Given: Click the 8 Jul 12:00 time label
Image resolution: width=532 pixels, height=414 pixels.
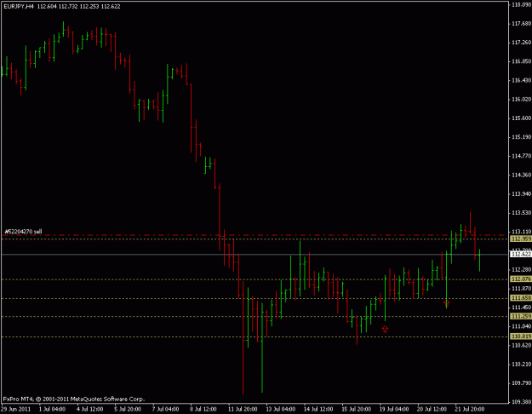Looking at the screenshot, I should pos(203,409).
